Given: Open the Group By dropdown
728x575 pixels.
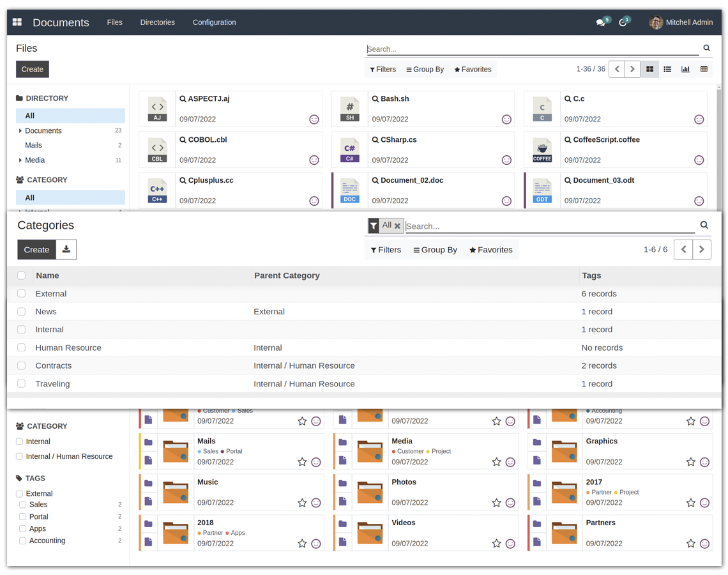Looking at the screenshot, I should (425, 69).
